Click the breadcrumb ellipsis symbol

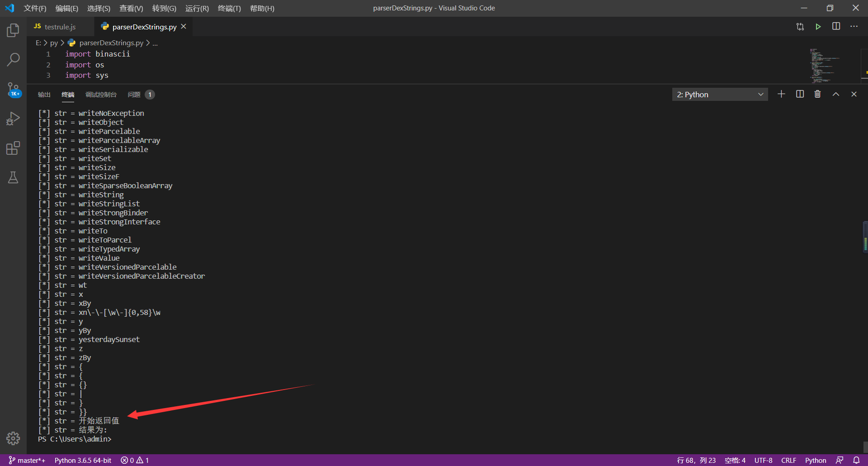click(155, 43)
